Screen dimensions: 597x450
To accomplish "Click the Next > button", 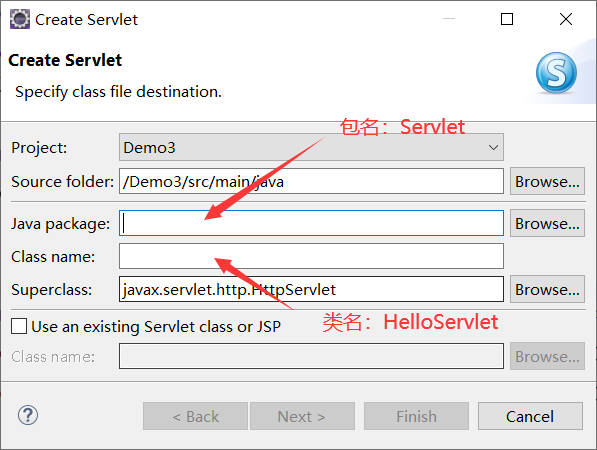I will (x=302, y=416).
